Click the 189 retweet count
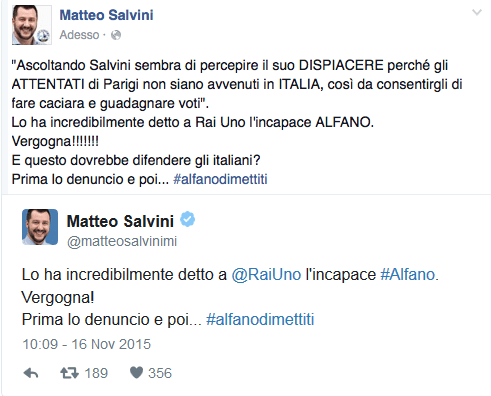The width and height of the screenshot is (491, 396). click(x=96, y=373)
